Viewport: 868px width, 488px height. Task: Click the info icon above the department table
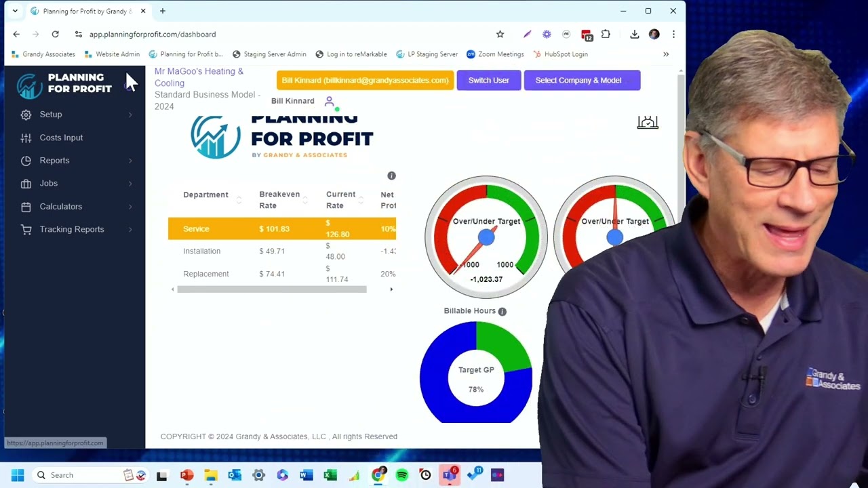point(391,176)
